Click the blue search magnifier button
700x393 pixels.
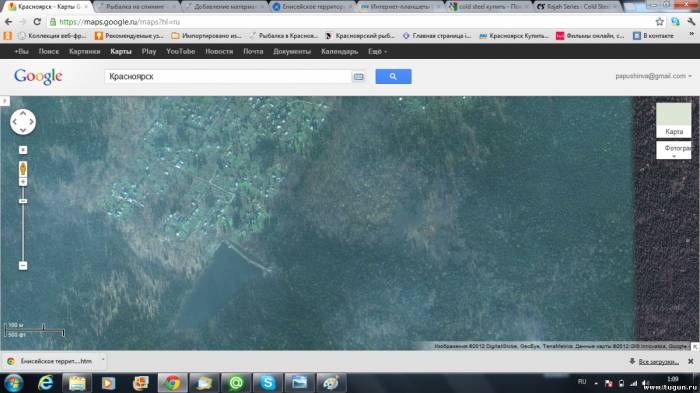point(393,76)
